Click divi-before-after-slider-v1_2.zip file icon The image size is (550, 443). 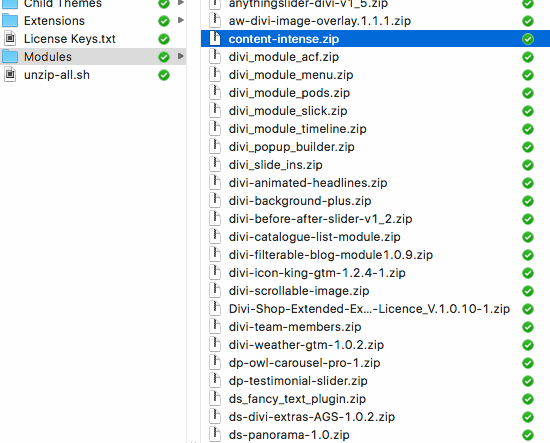tap(215, 219)
